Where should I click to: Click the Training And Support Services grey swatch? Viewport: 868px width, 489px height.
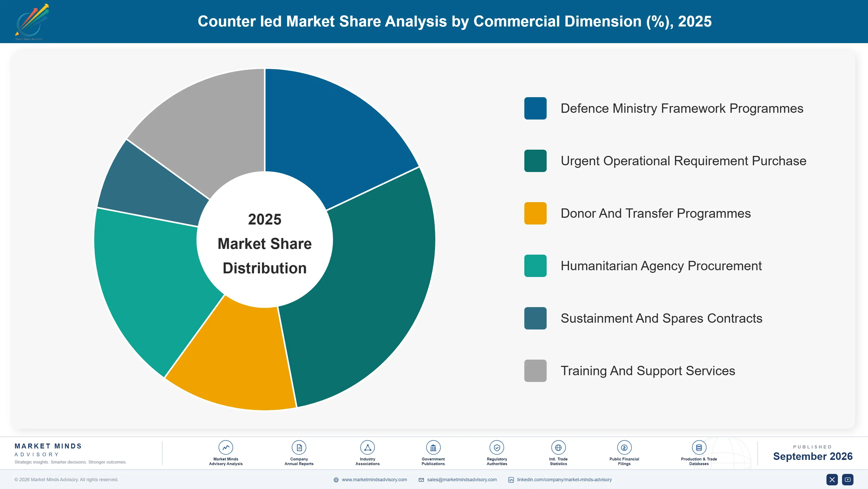pos(535,371)
